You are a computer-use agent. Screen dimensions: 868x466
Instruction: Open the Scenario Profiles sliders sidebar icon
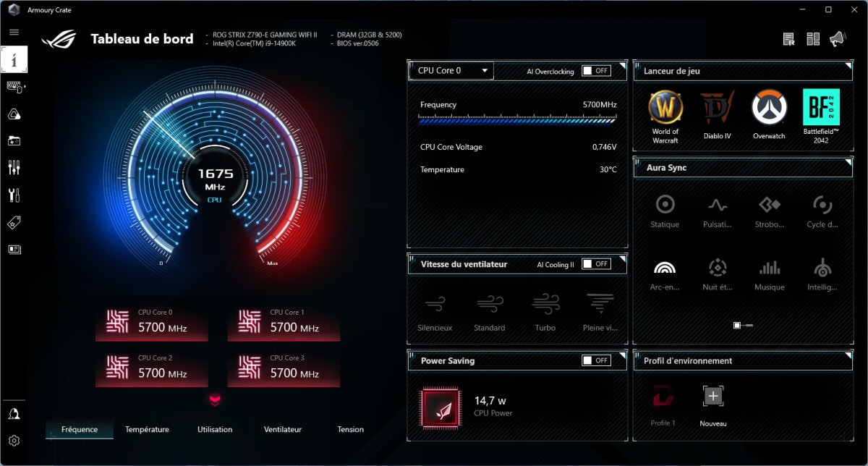click(x=14, y=168)
